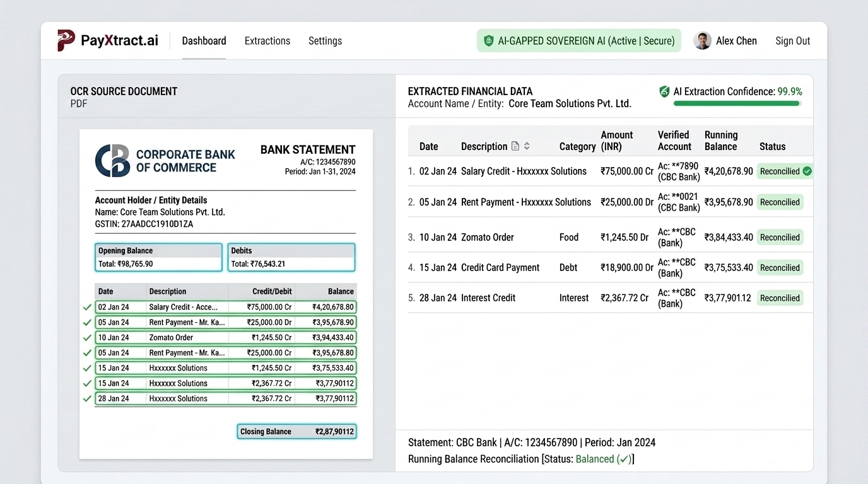Open the Extractions tab

(x=267, y=41)
